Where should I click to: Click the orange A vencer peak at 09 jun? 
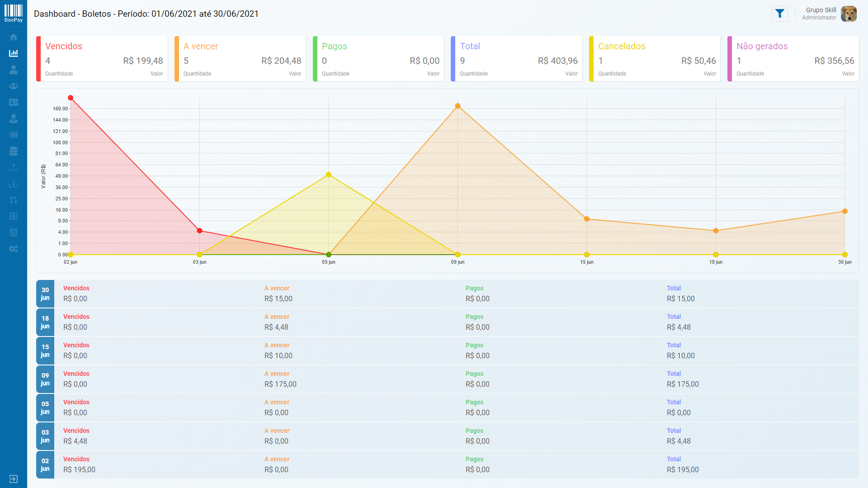(x=458, y=106)
